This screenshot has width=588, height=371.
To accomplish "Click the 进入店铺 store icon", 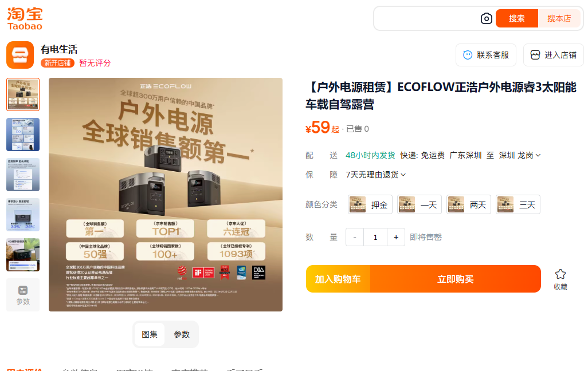I will [535, 55].
